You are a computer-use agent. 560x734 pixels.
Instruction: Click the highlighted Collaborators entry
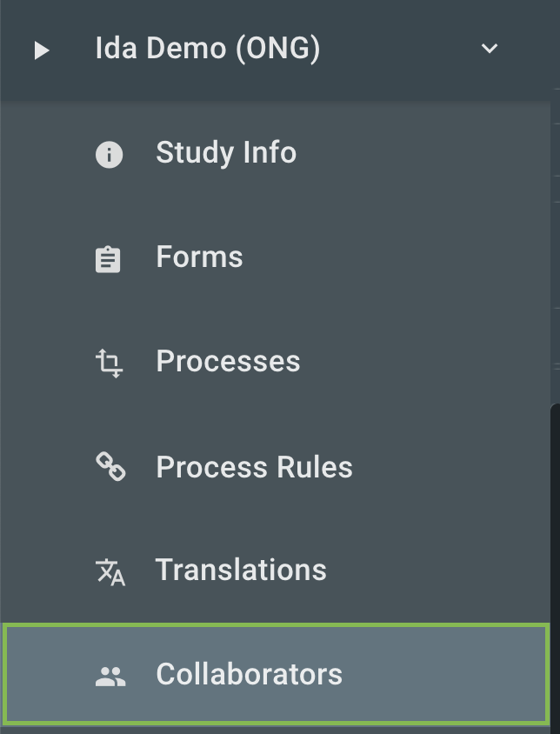pyautogui.click(x=250, y=675)
